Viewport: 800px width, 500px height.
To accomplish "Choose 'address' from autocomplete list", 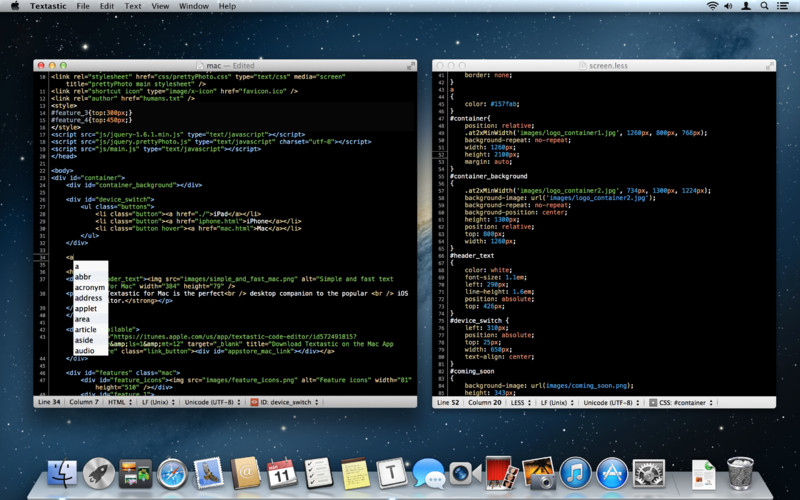I will tap(91, 298).
